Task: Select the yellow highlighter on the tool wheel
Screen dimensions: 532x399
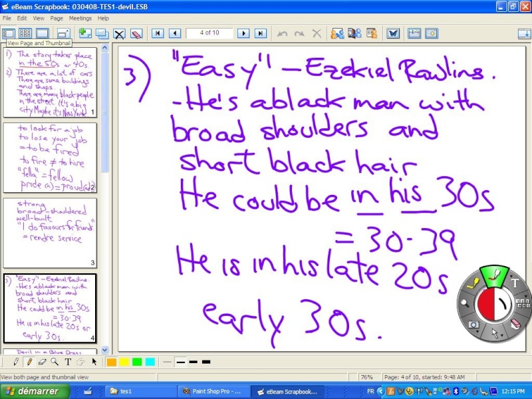Action: [473, 283]
